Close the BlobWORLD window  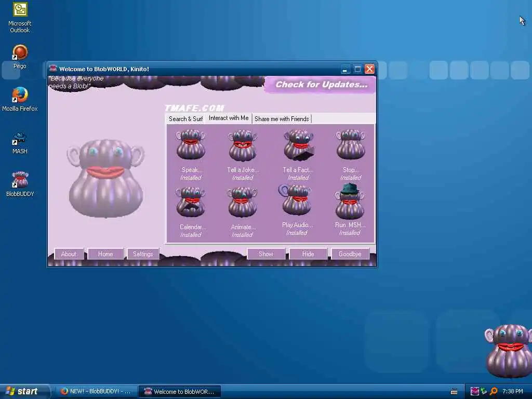[x=369, y=69]
